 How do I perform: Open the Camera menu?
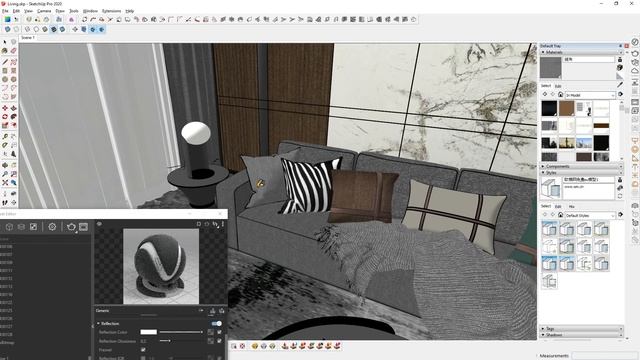[x=44, y=11]
